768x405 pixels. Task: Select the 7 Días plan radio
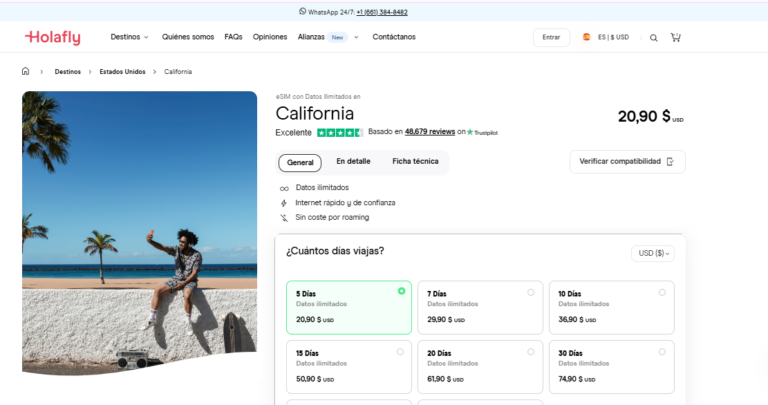click(530, 292)
